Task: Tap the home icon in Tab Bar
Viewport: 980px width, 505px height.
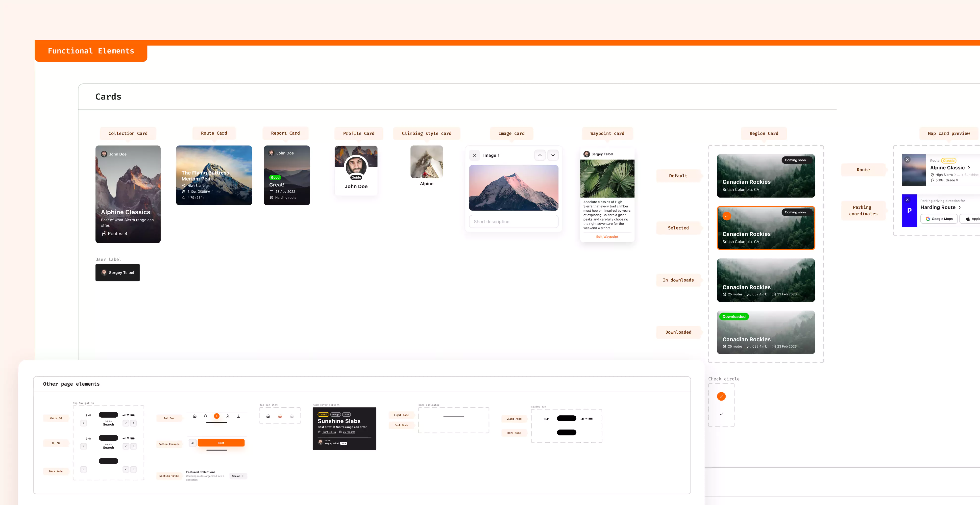Action: coord(195,416)
